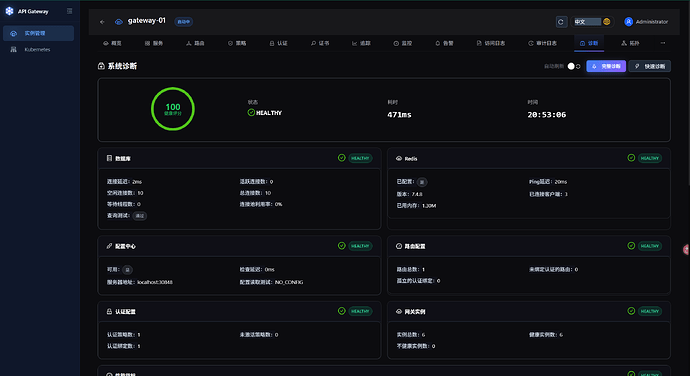Open the 中文 language selector
690x376 pixels.
click(x=592, y=22)
